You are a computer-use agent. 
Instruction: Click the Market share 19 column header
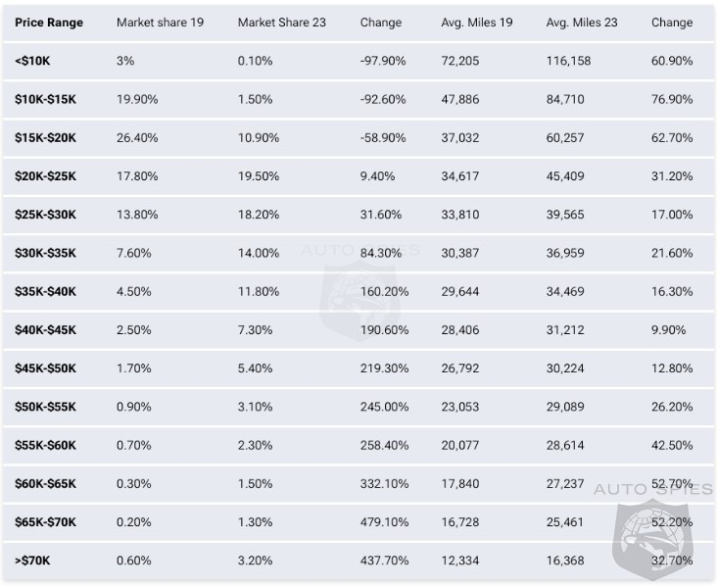click(160, 23)
